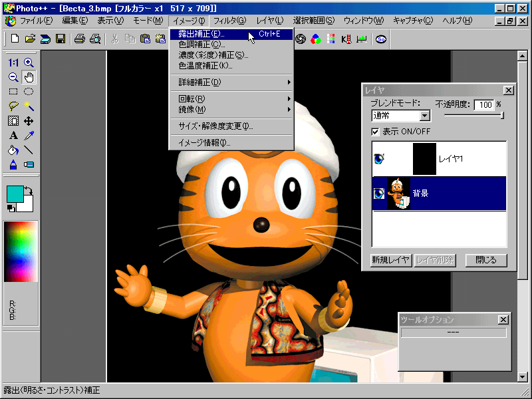Click the blue oval So icon
The height and width of the screenshot is (399, 532).
pyautogui.click(x=381, y=39)
